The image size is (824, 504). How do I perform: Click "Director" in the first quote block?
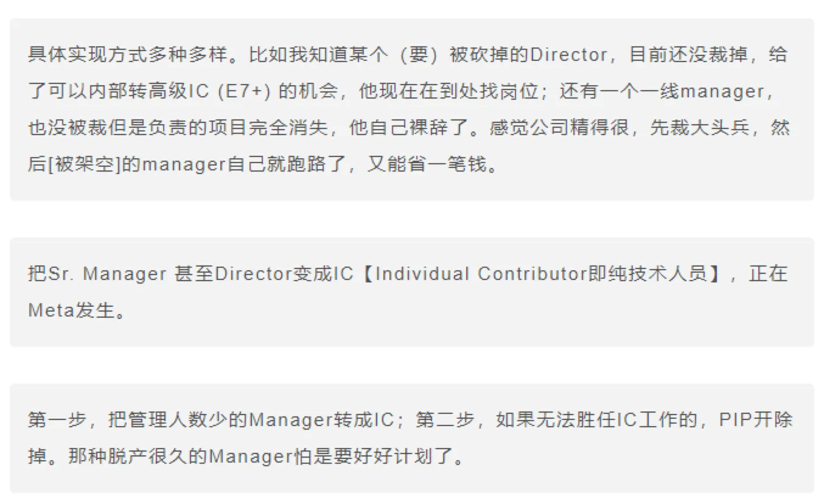point(568,55)
